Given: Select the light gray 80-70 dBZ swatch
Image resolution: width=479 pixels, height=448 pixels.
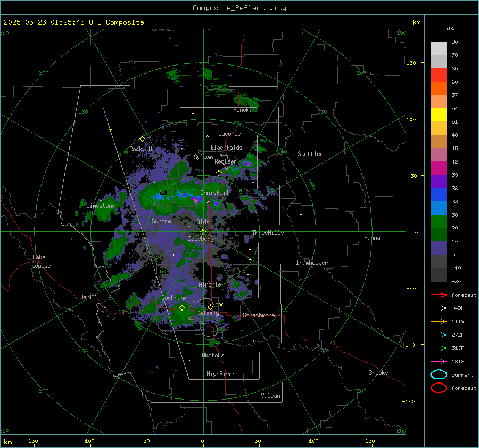Looking at the screenshot, I should [x=439, y=48].
